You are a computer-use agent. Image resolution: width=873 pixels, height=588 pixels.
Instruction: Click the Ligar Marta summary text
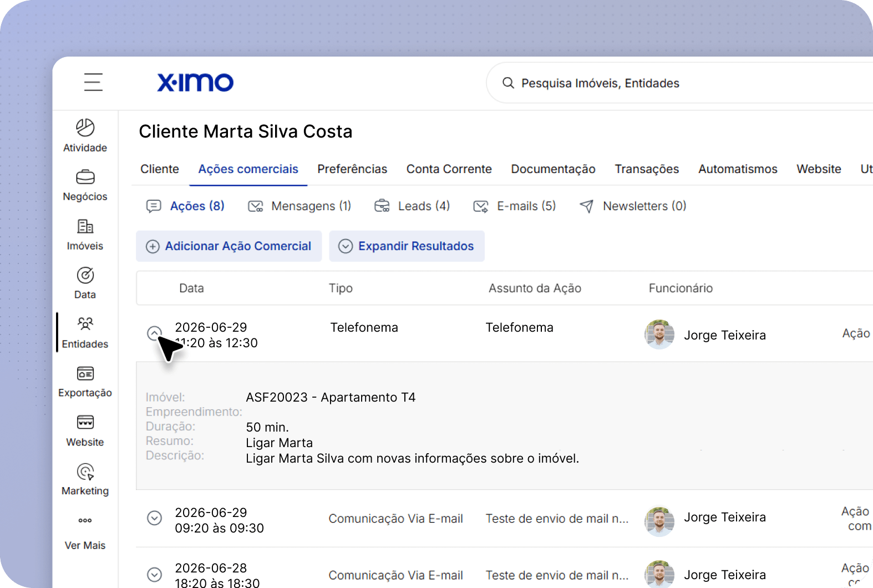coord(280,443)
